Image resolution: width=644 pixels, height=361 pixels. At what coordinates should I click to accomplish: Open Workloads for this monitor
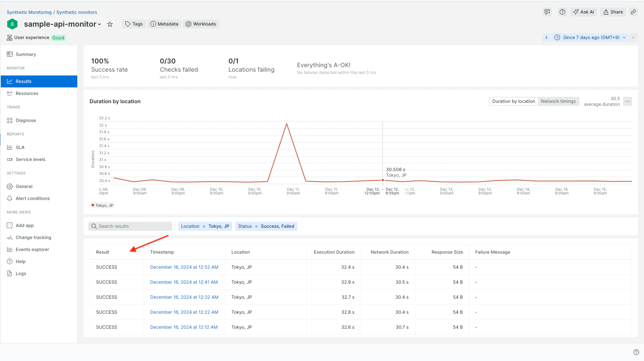201,24
